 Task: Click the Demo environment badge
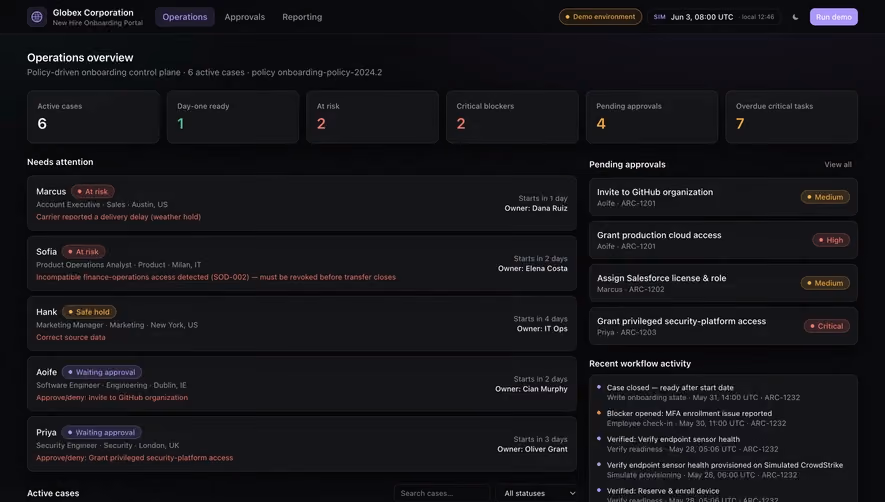point(600,17)
